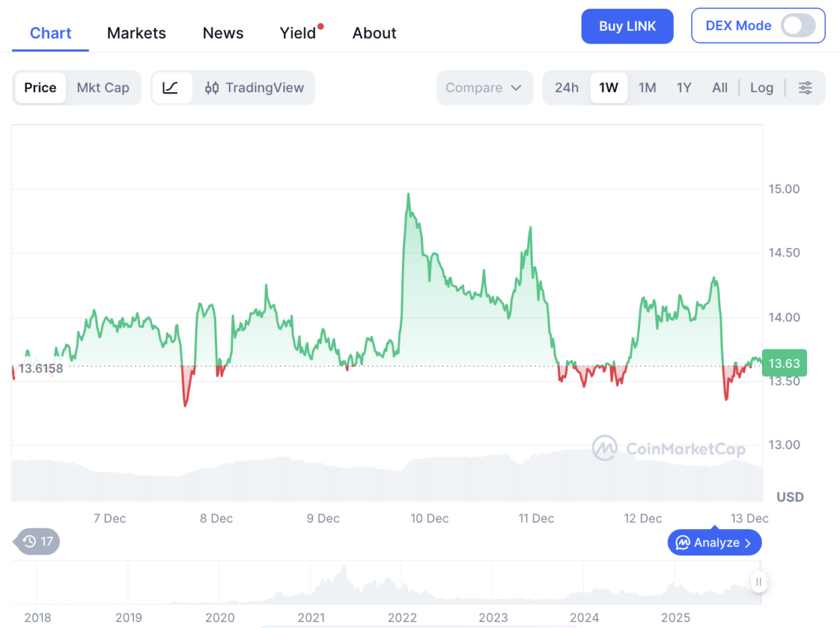Click the Buy LINK button
The width and height of the screenshot is (840, 628).
point(627,26)
